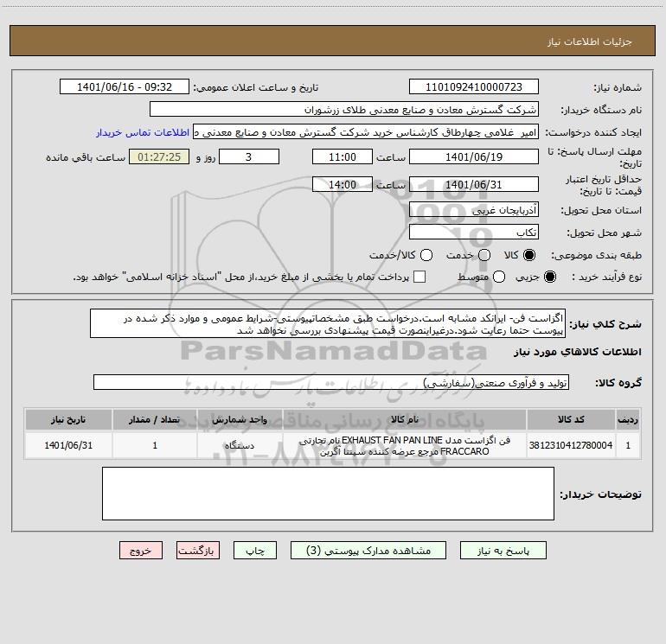666x644 pixels.
Task: Click the request creator name field
Action: tap(366, 132)
